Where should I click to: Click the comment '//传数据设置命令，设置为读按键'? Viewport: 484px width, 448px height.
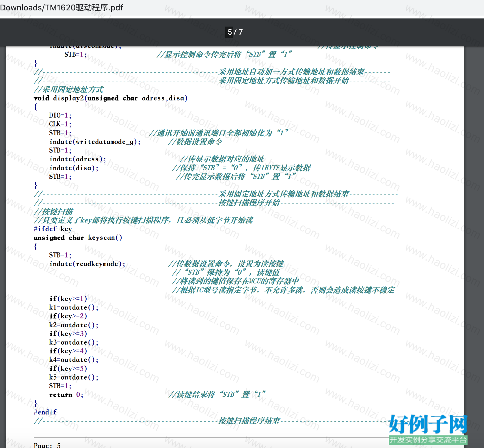pyautogui.click(x=226, y=264)
